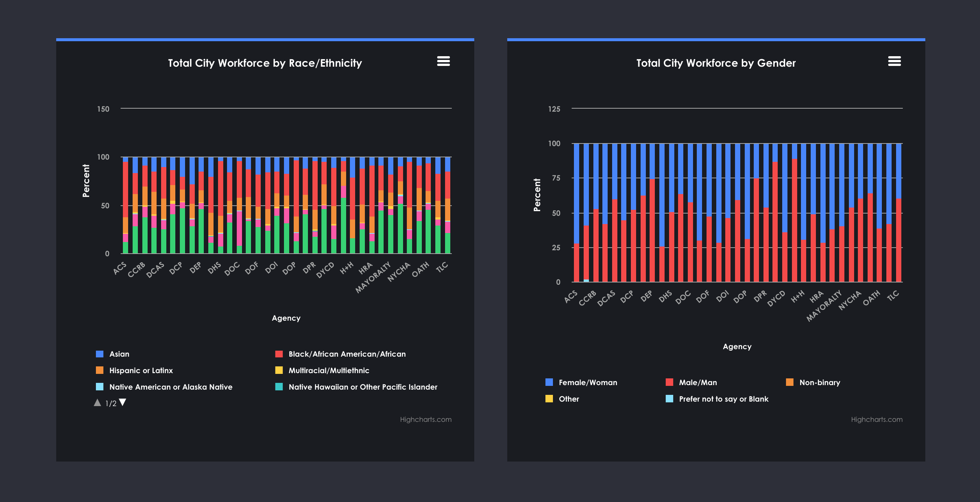Click the NYCHA axis label in Gender chart

[850, 300]
